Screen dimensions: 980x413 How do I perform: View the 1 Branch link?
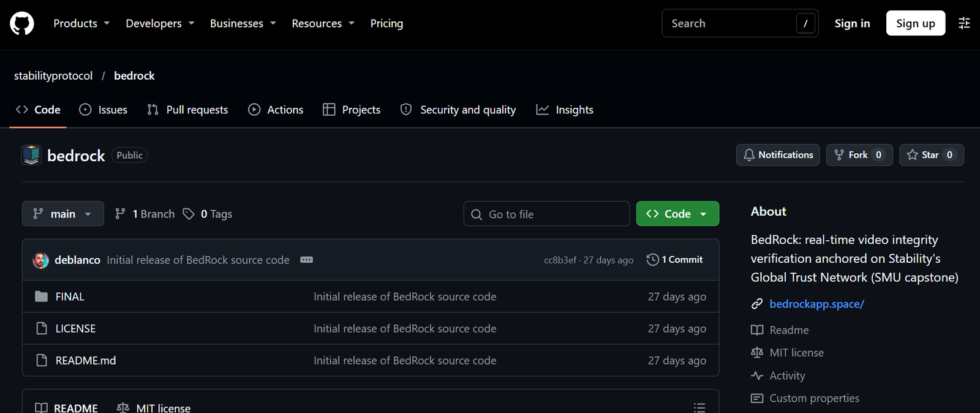[145, 214]
